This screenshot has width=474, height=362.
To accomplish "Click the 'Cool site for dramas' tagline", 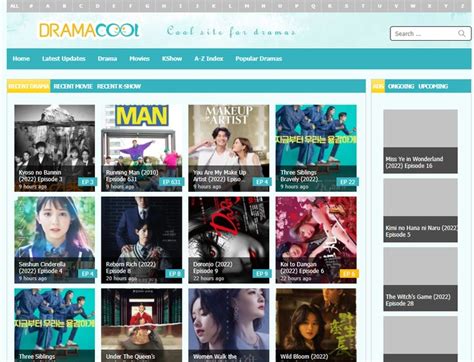I will (231, 32).
